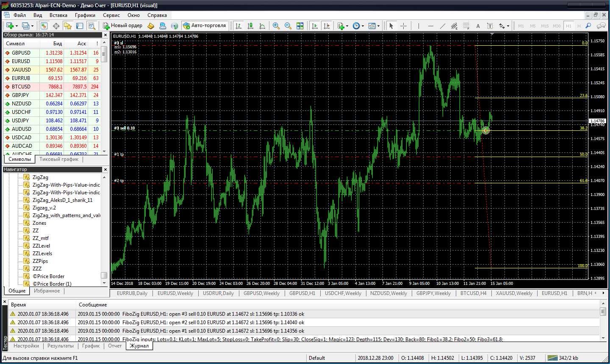Select the text label 'A' tool

478,26
